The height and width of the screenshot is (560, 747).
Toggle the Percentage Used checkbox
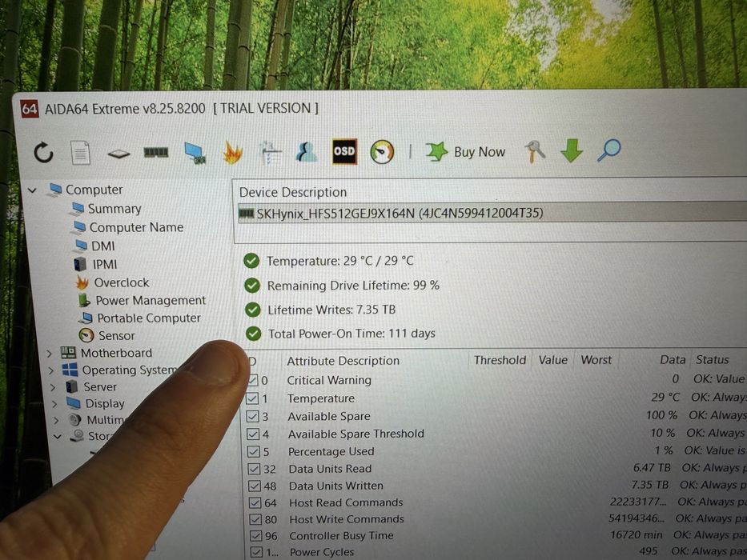point(254,451)
